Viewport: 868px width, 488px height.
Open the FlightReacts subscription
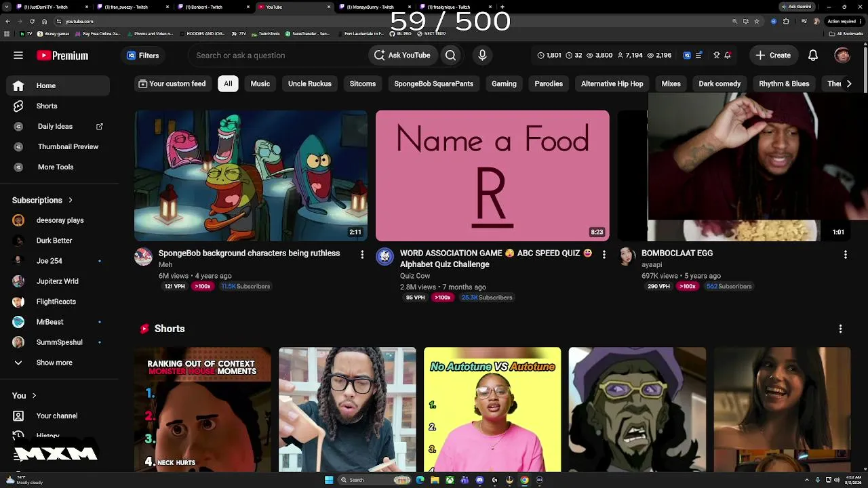click(x=58, y=302)
